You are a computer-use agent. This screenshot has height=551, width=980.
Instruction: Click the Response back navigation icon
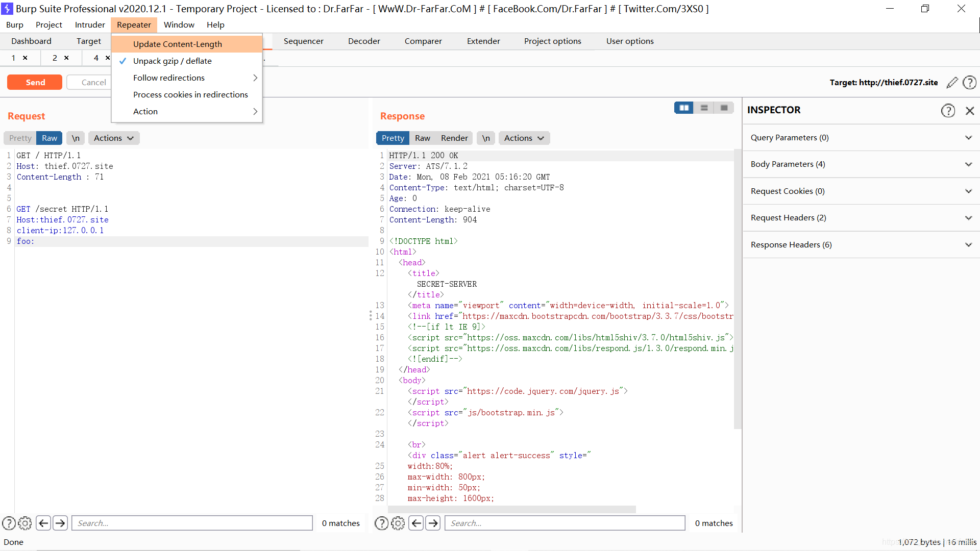(x=416, y=523)
